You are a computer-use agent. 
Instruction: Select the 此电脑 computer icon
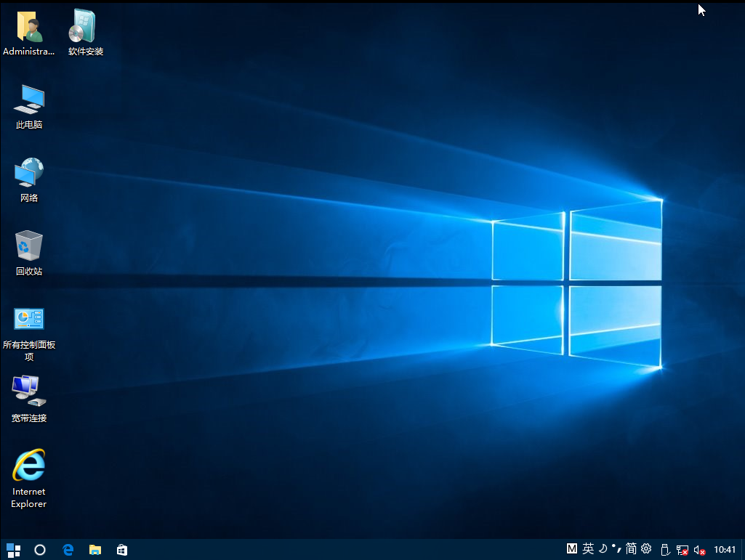click(x=29, y=100)
